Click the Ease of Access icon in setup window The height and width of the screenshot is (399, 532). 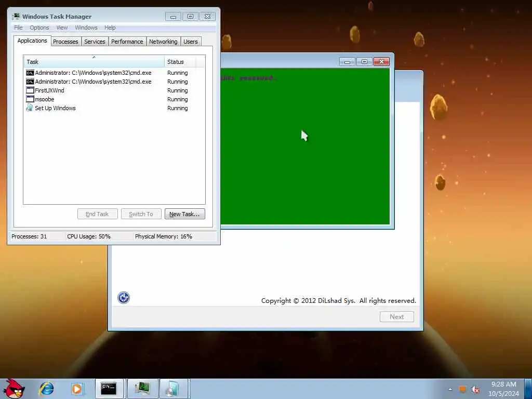point(124,298)
